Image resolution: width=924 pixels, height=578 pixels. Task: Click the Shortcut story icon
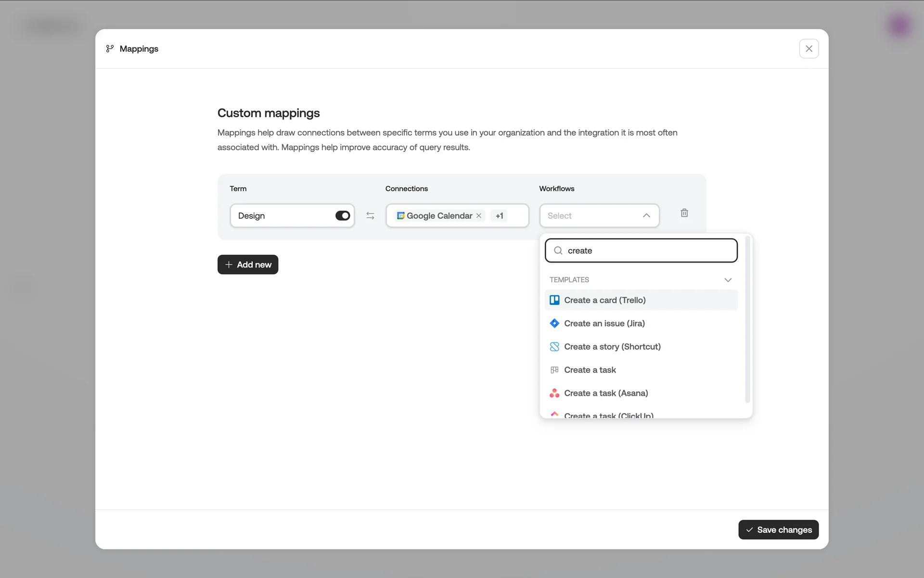(554, 347)
